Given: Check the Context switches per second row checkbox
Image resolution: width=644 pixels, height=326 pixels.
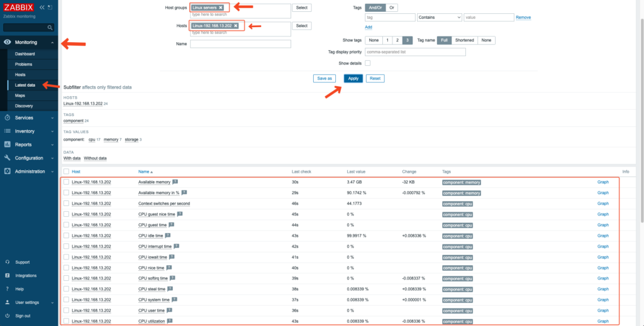Looking at the screenshot, I should 66,204.
